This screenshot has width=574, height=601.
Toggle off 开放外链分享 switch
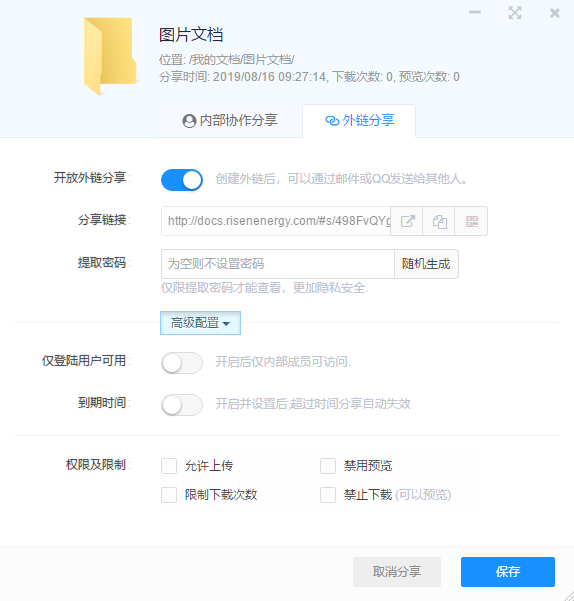tap(182, 180)
